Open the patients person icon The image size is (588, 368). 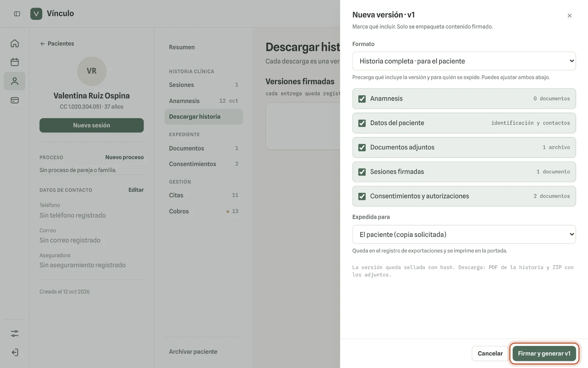tap(15, 81)
